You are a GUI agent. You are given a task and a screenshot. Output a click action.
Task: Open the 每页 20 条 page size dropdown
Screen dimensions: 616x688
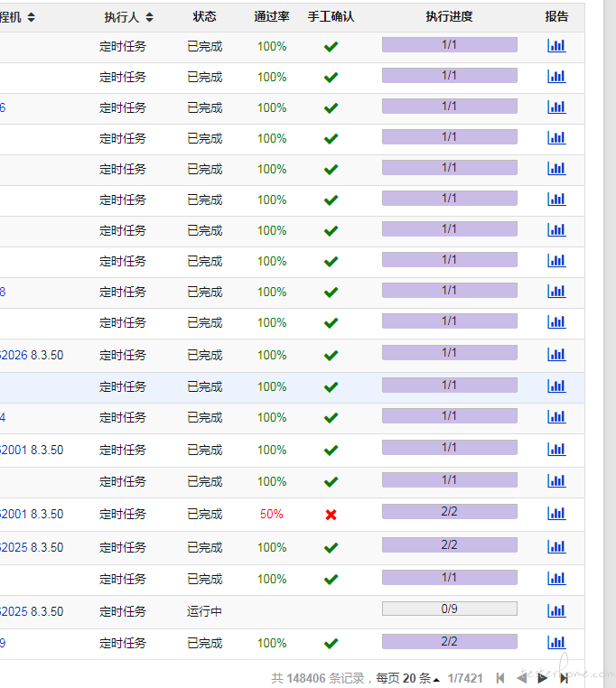tap(408, 678)
